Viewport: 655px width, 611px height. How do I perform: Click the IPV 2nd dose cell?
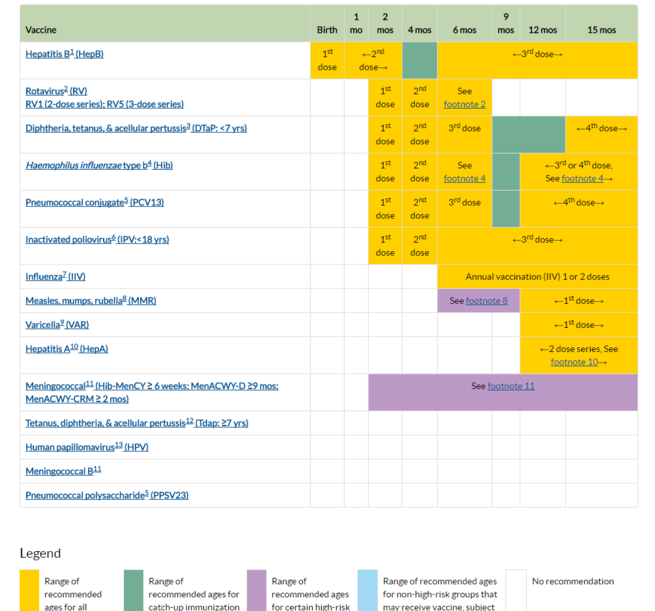coord(420,246)
